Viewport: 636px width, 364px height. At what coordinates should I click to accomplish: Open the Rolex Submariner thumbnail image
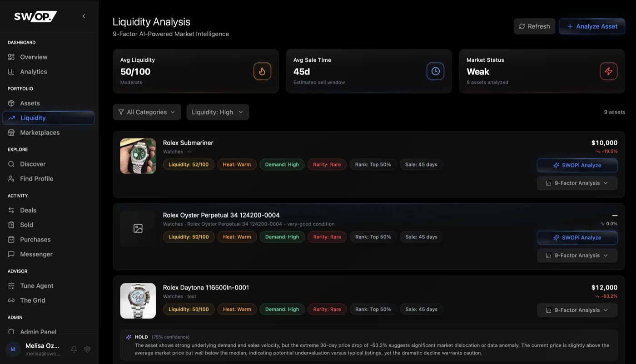[138, 156]
